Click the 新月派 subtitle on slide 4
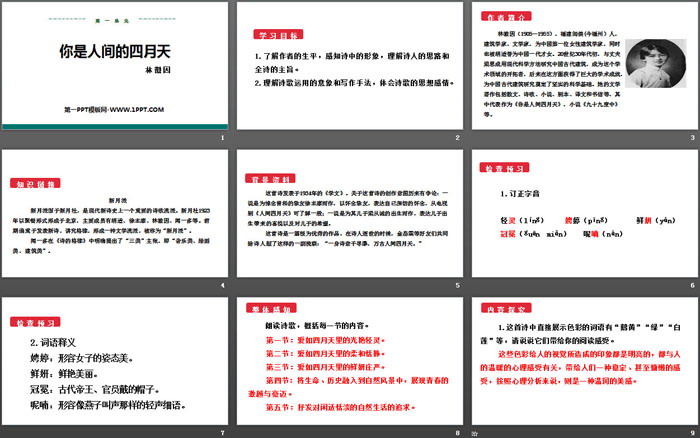This screenshot has height=438, width=700. 118,200
